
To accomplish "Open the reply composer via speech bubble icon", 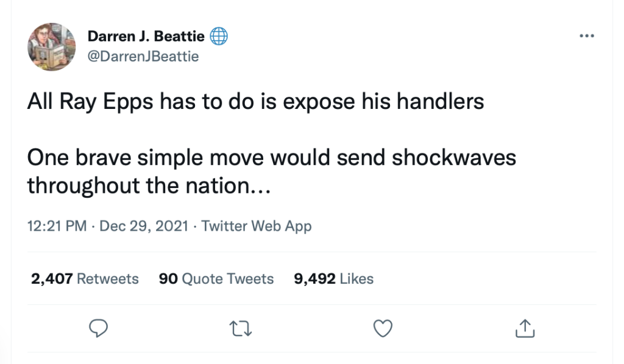I will click(x=99, y=328).
